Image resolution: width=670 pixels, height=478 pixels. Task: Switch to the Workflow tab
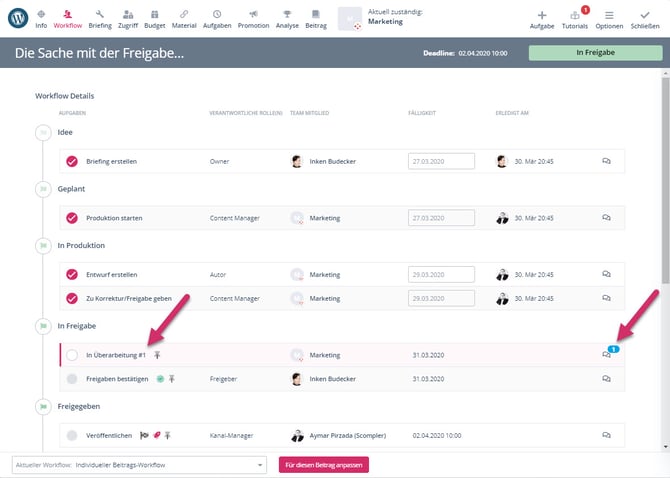coord(67,18)
